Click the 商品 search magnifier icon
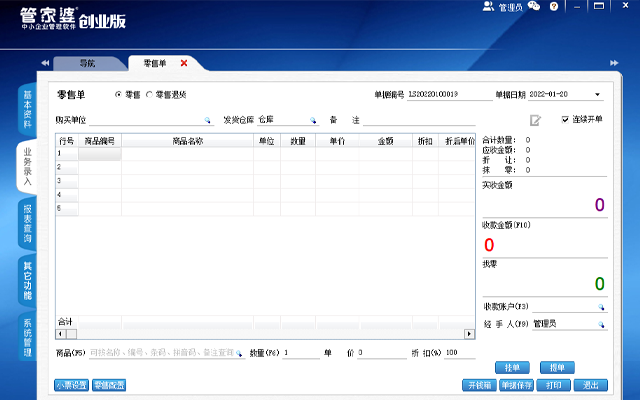This screenshot has width=640, height=400. 239,353
